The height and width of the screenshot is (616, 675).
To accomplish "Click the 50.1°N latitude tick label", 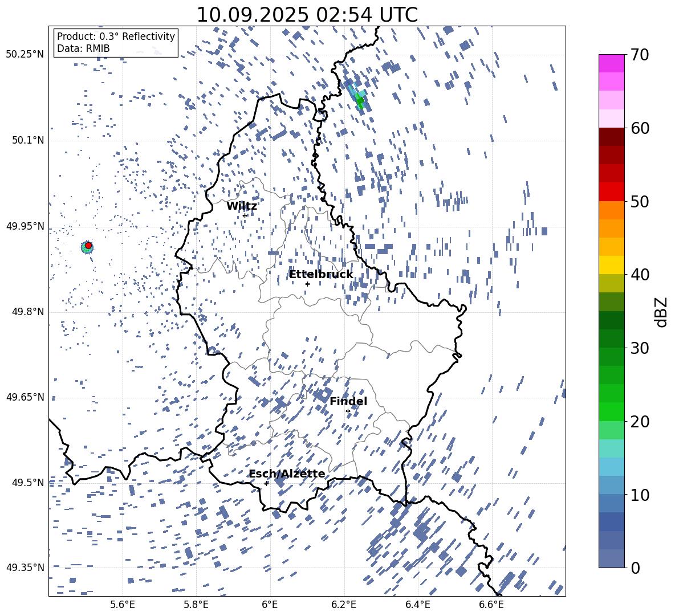I will click(28, 141).
